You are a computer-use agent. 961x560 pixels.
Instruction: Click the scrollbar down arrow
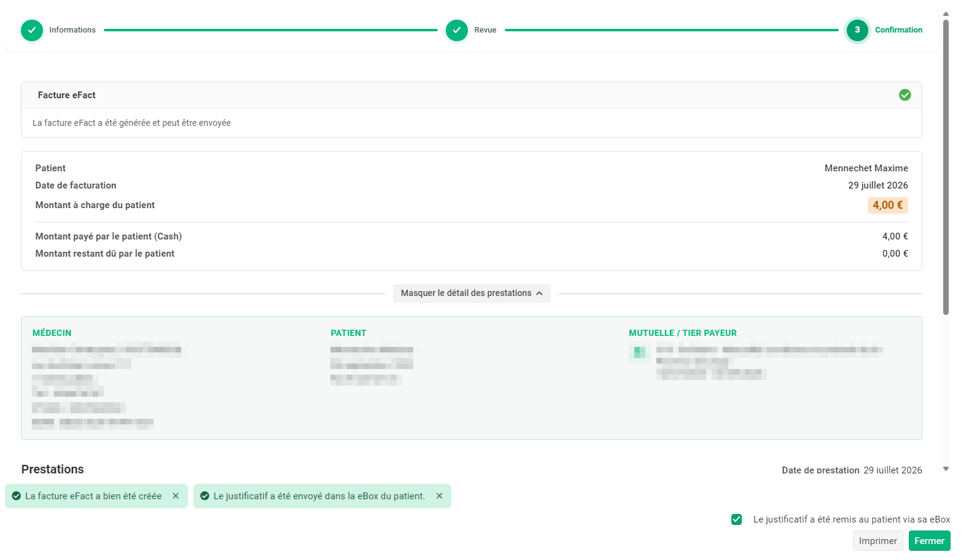click(946, 469)
